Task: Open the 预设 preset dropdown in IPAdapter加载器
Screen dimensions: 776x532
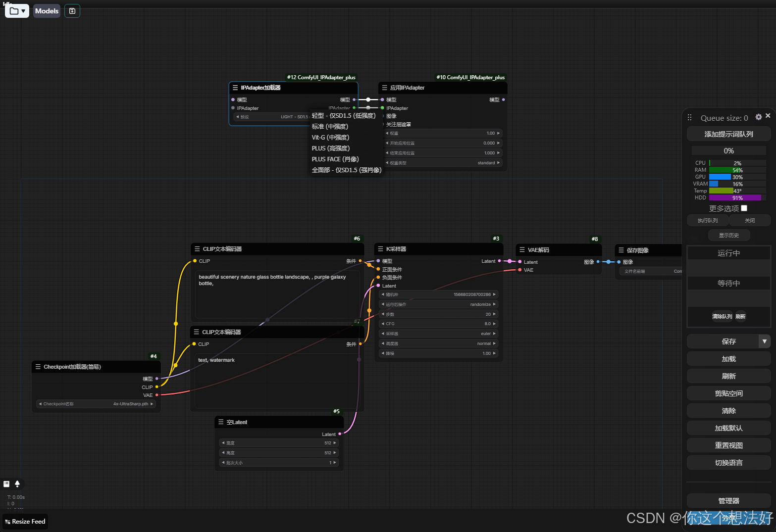Action: [272, 117]
